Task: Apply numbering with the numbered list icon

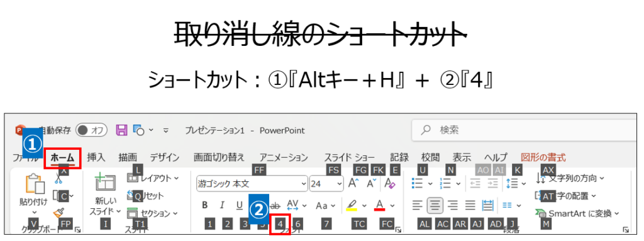Action: pyautogui.click(x=445, y=183)
